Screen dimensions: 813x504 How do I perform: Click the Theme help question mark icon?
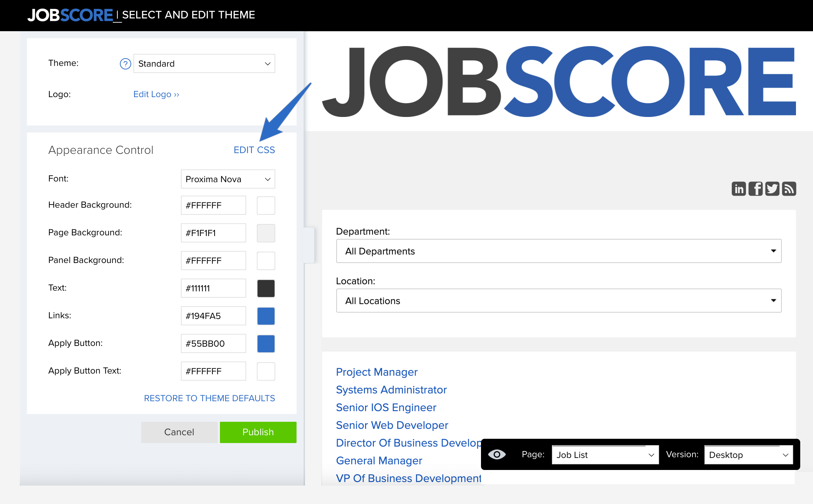125,64
